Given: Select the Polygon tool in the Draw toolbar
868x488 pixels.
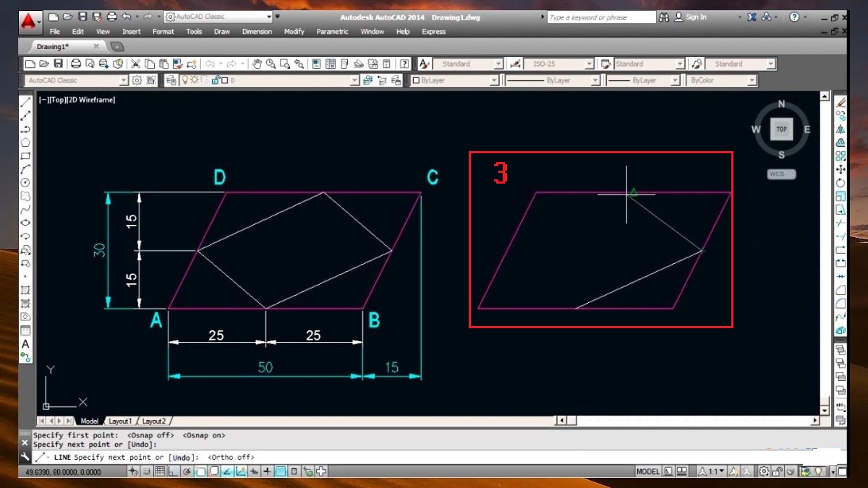Looking at the screenshot, I should click(x=25, y=142).
